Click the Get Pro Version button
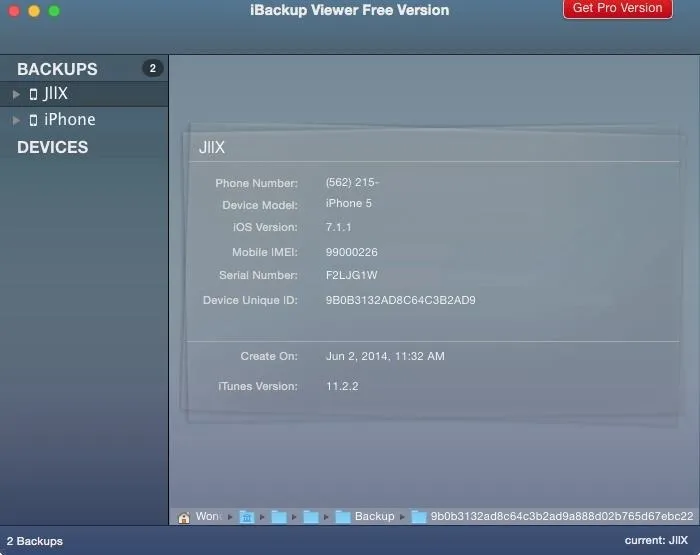The image size is (700, 555). (617, 8)
